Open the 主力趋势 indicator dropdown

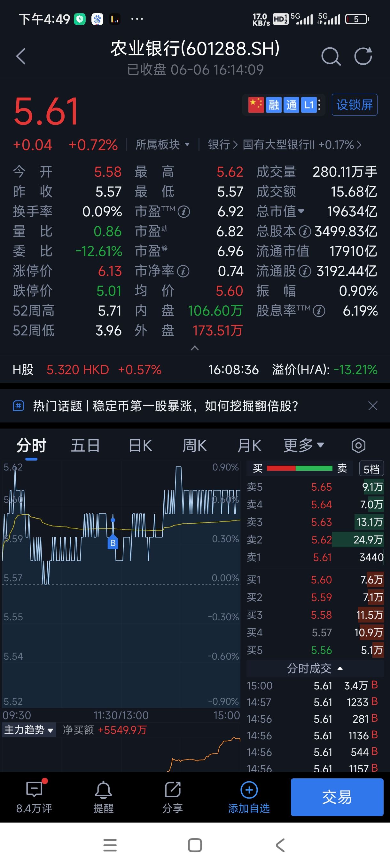point(29,730)
